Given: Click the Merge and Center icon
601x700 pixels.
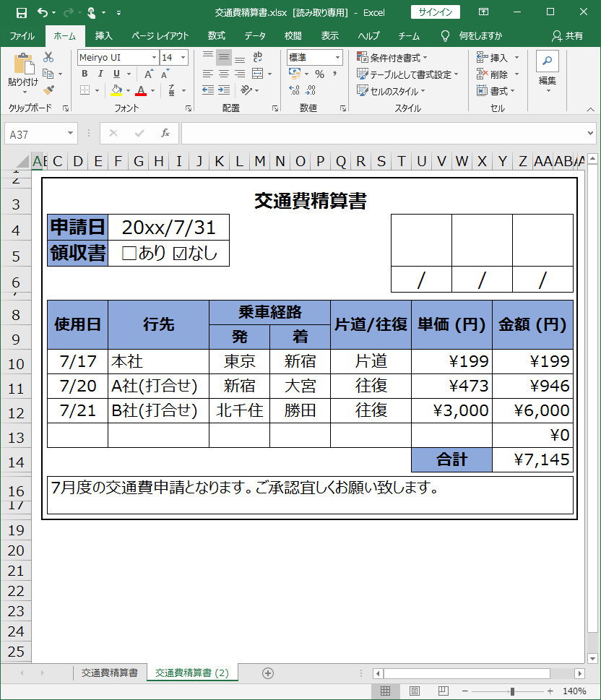Looking at the screenshot, I should (256, 74).
